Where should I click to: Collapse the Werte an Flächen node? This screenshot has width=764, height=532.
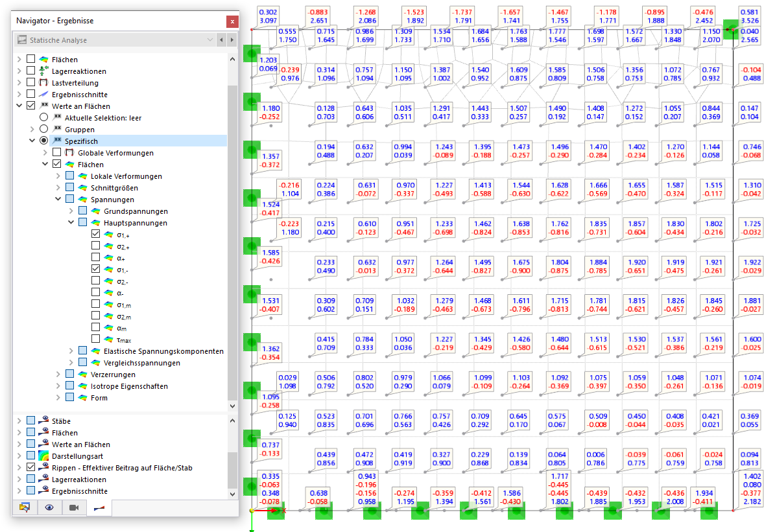point(19,106)
